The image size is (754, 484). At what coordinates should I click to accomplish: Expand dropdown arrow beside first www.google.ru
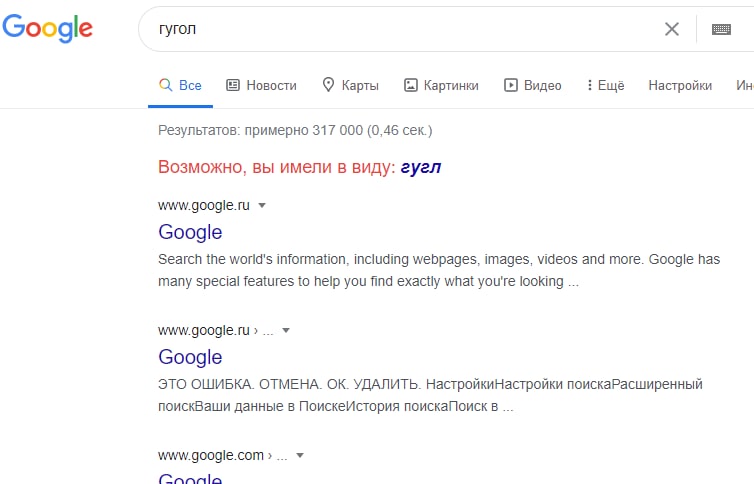(262, 205)
